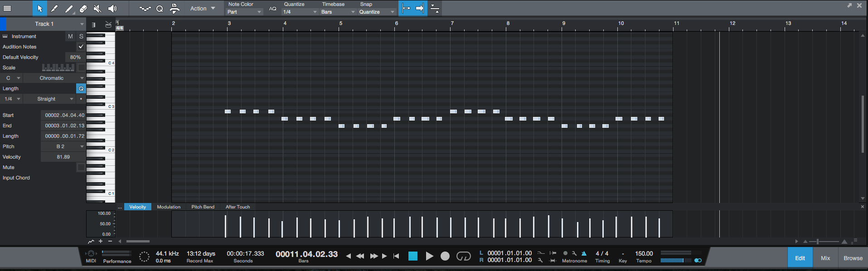The image size is (868, 271).
Task: Click the MIDI activity indicator
Action: click(x=91, y=254)
